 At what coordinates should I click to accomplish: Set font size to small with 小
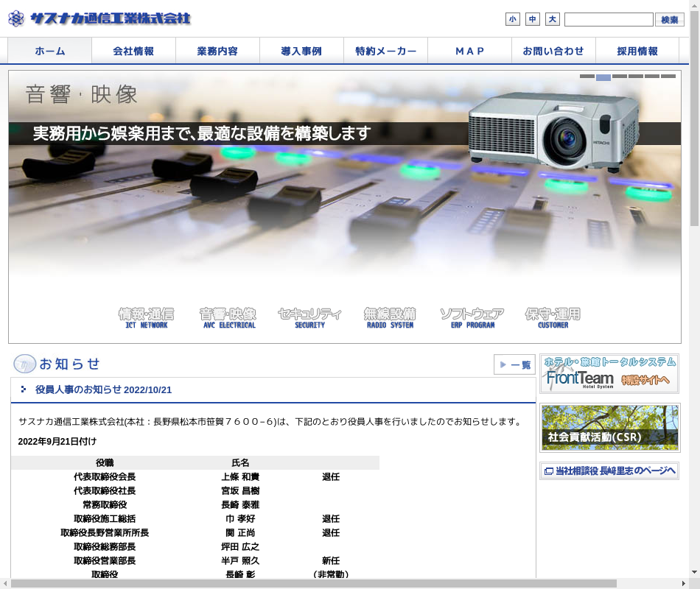click(x=513, y=19)
